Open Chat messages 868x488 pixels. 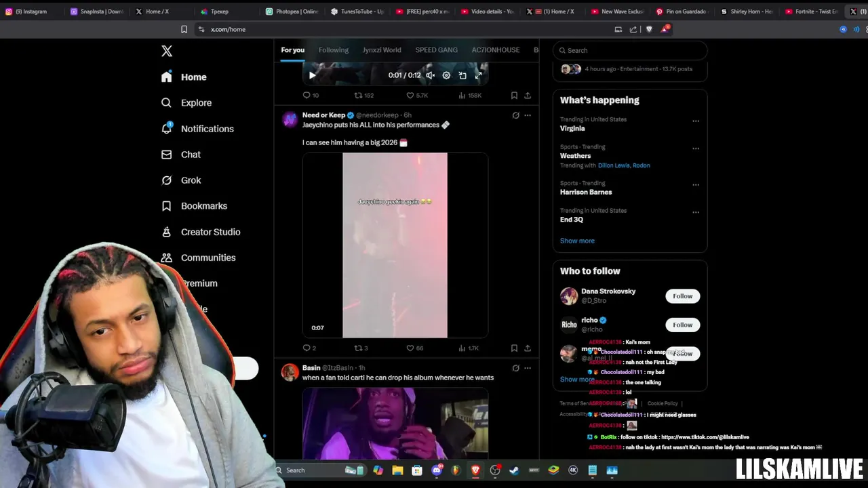[x=181, y=155]
